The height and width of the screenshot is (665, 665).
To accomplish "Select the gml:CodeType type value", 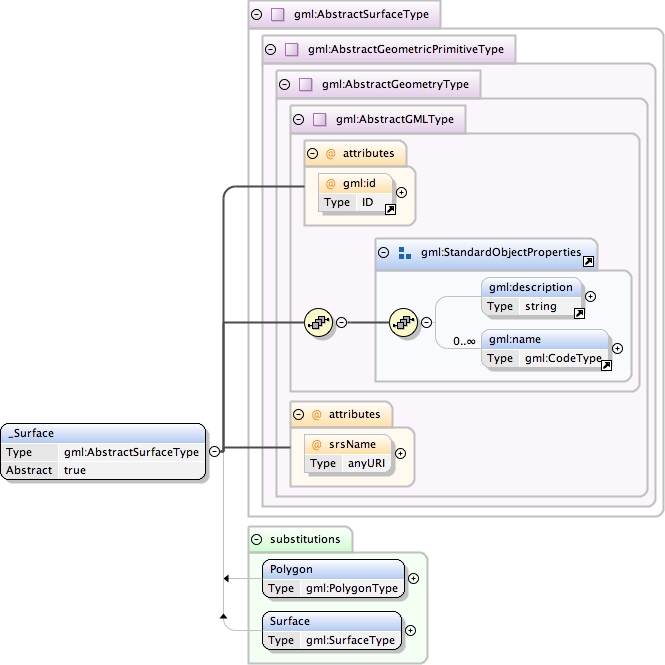I will tap(563, 358).
